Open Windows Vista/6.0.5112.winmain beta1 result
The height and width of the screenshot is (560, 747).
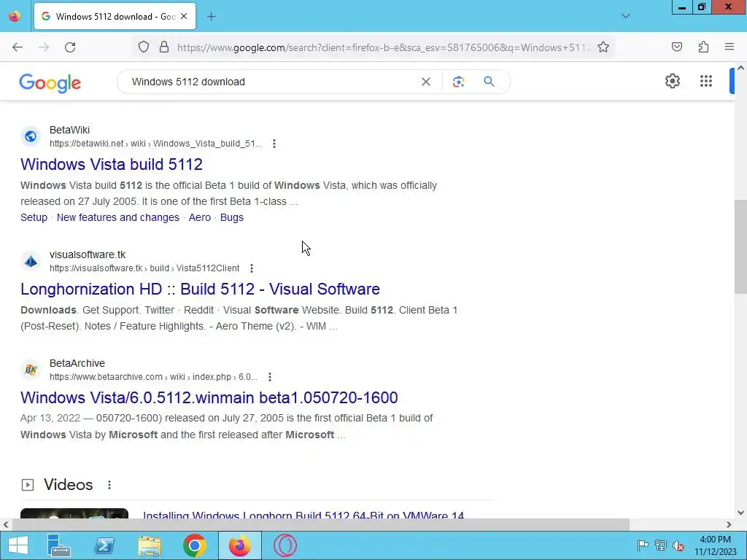[209, 397]
